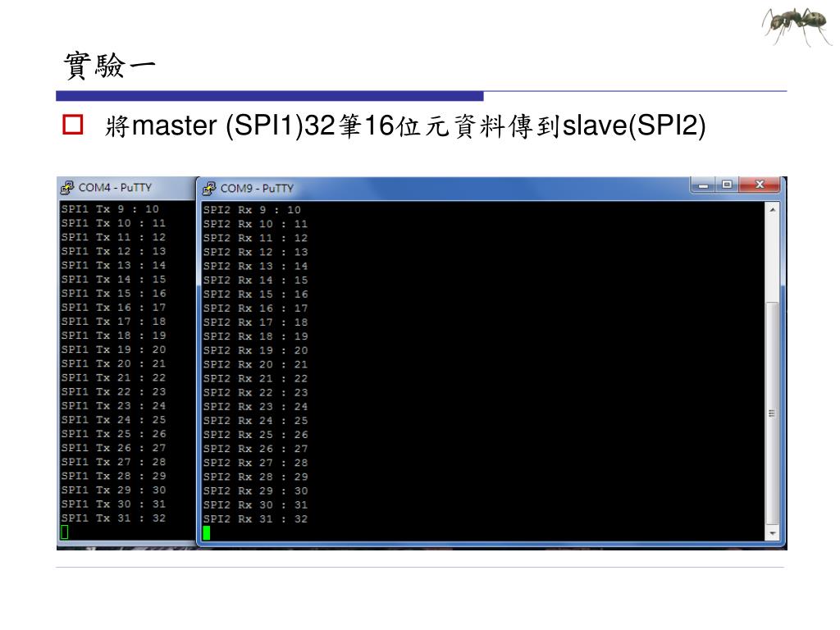Click the line 'SPI2 Rx 21 : 22'
This screenshot has width=840, height=630.
pos(255,379)
